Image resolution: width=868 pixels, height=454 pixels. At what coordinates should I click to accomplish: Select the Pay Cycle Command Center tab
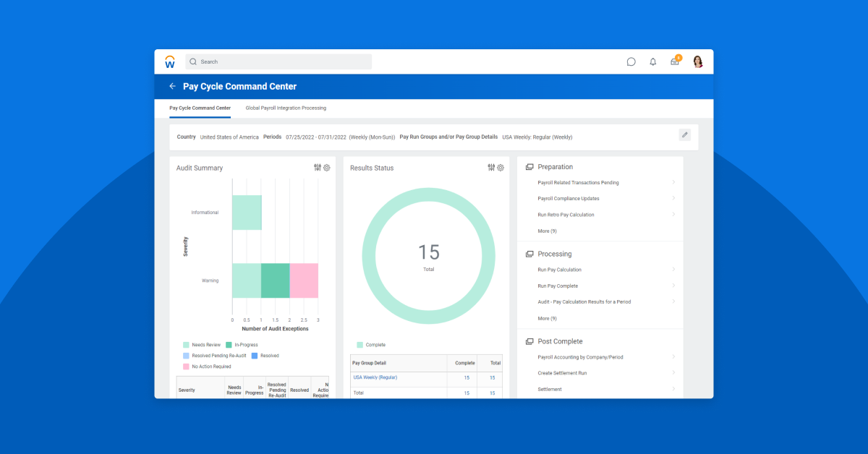tap(200, 107)
